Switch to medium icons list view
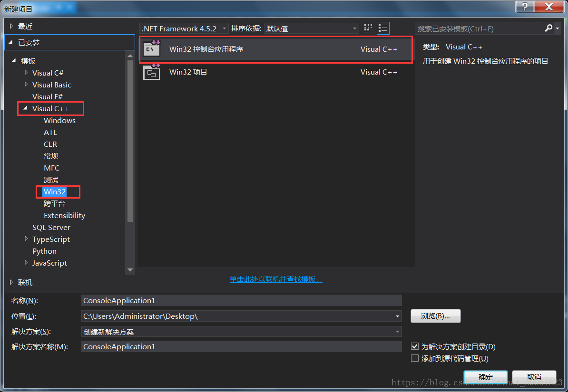The height and width of the screenshot is (392, 568). (383, 28)
